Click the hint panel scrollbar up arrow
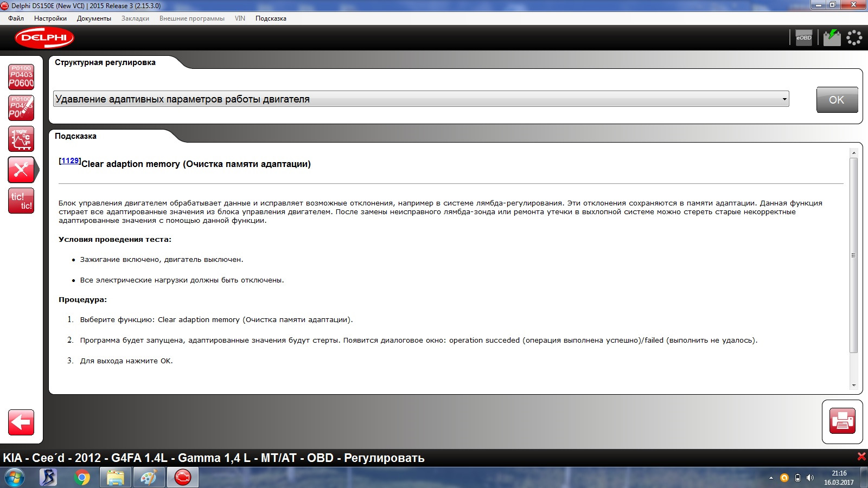This screenshot has height=488, width=868. point(854,153)
